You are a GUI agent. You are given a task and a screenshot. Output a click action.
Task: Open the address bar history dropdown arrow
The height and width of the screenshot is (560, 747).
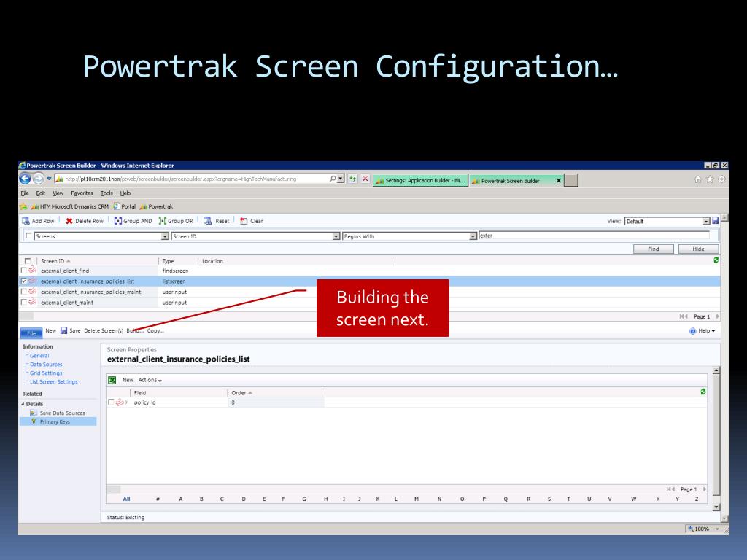pos(340,179)
